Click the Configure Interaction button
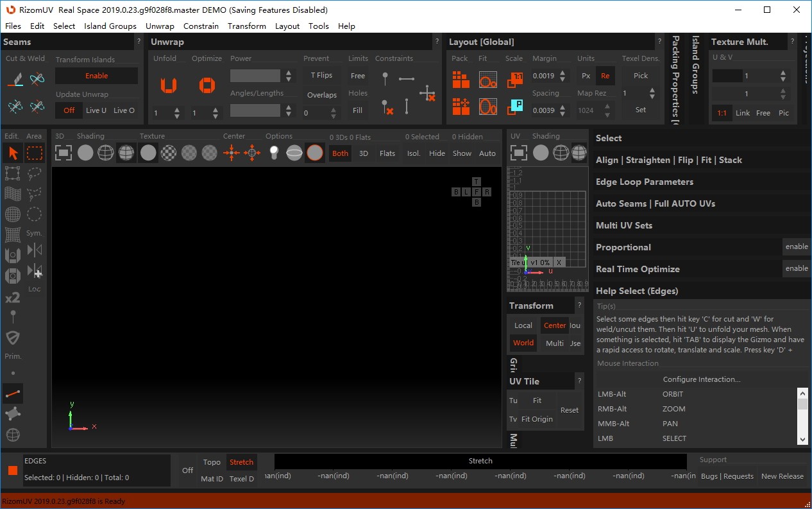 pyautogui.click(x=701, y=379)
